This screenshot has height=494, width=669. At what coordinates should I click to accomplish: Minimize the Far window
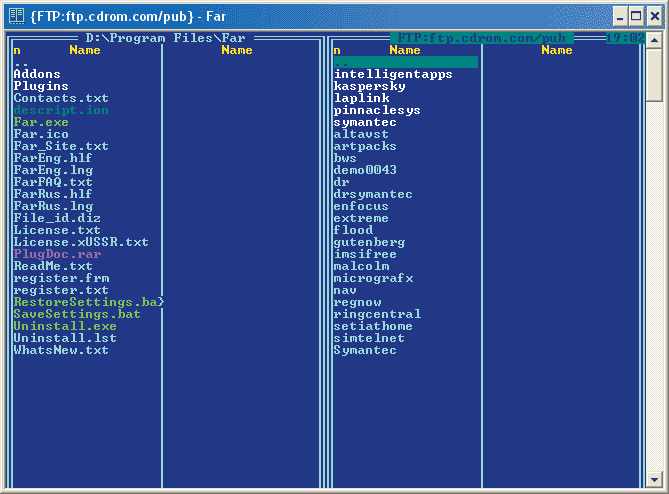(x=620, y=16)
